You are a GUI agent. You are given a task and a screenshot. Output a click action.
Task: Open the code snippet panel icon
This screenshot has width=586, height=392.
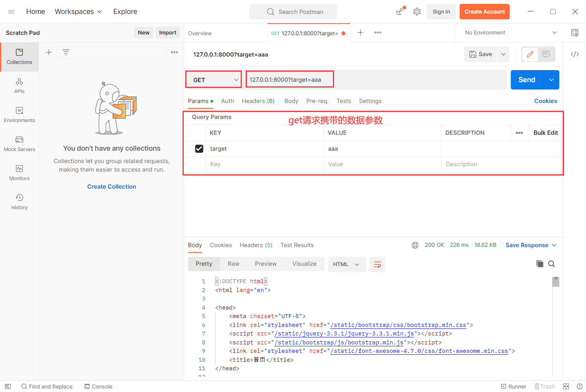click(575, 54)
